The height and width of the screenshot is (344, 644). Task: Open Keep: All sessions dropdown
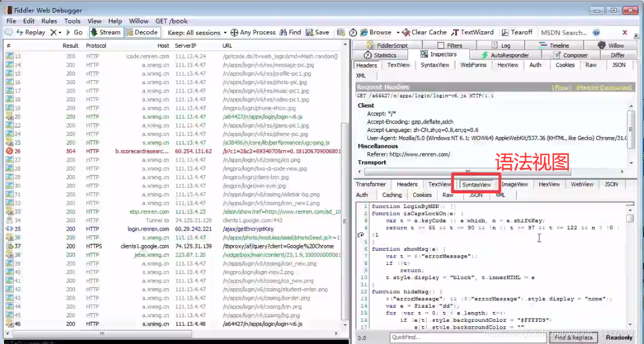(197, 32)
